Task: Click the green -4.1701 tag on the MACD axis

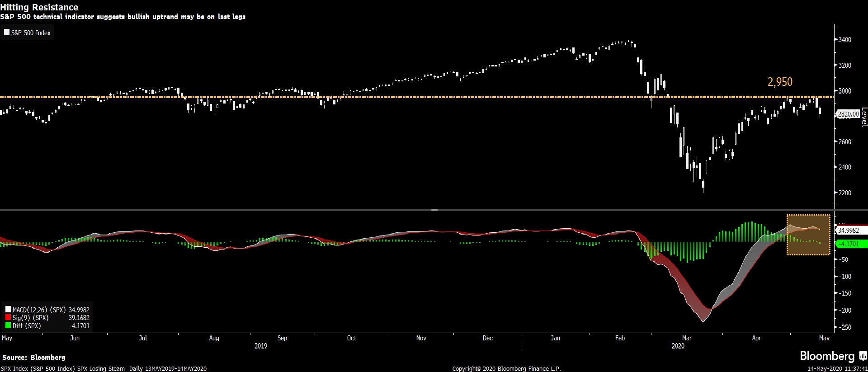Action: (x=851, y=244)
